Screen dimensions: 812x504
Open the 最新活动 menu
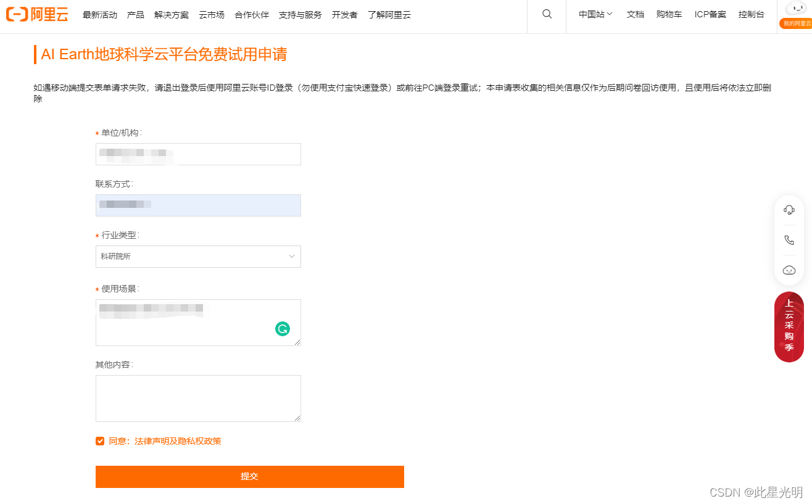(100, 15)
